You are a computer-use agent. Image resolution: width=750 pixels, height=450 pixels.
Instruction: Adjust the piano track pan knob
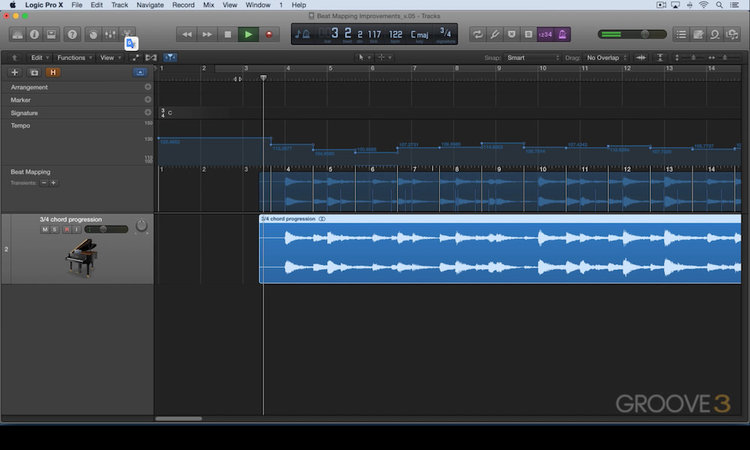pos(141,226)
